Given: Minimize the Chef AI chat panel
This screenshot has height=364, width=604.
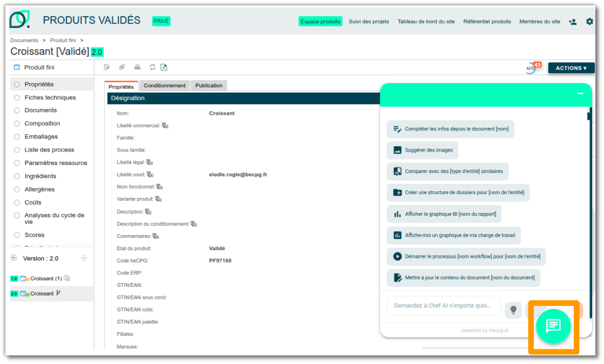Looking at the screenshot, I should pyautogui.click(x=580, y=93).
